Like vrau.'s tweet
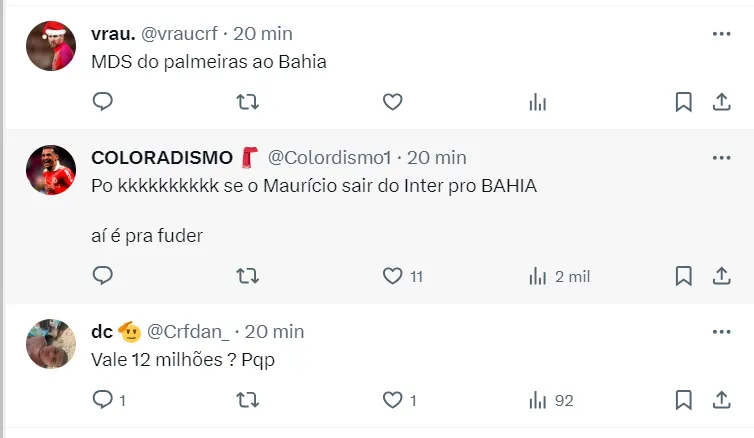 coord(393,101)
